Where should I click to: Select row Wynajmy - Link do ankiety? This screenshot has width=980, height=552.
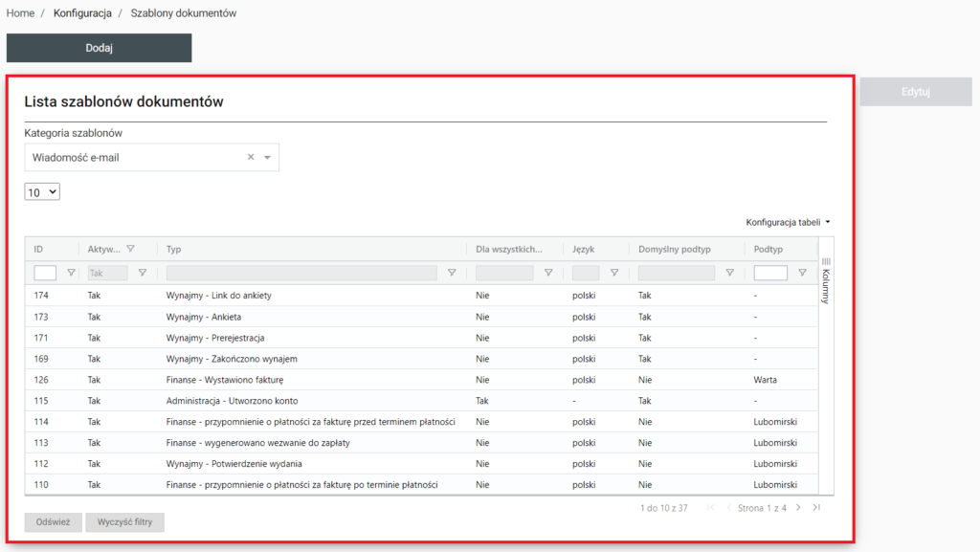coord(218,296)
